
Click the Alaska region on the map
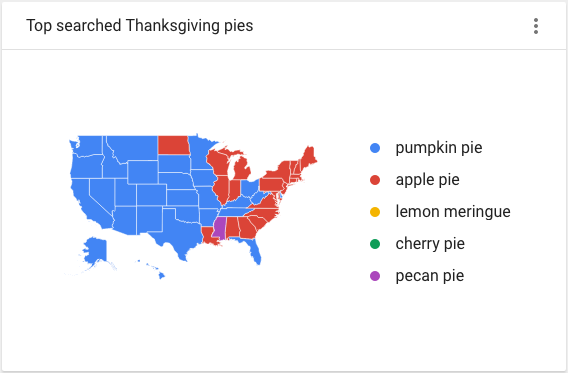95,251
